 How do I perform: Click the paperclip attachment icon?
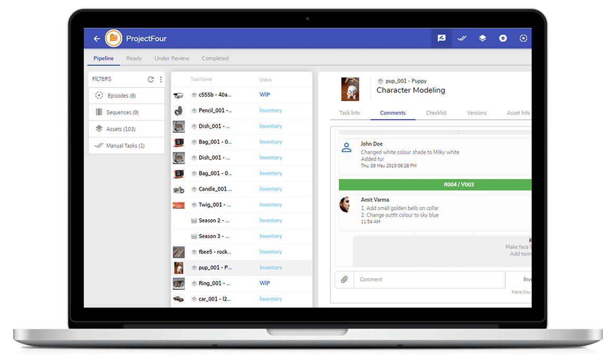(344, 279)
